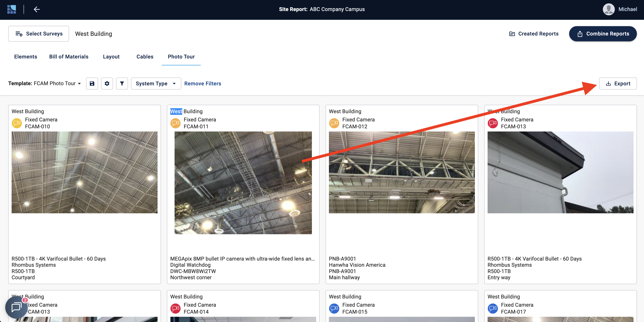The image size is (644, 322).
Task: Open the Select Surveys button
Action: [39, 34]
